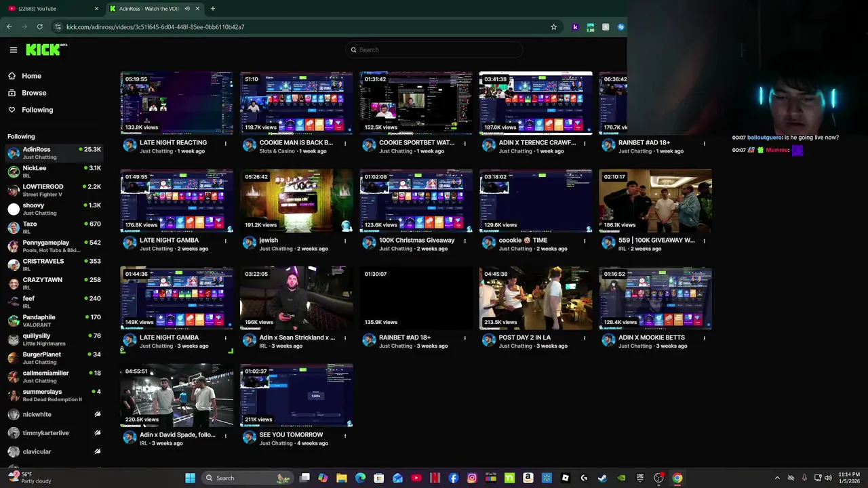Open CRISTRAVELS avatar in sidebar
Viewport: 868px width, 488px height.
coord(14,265)
